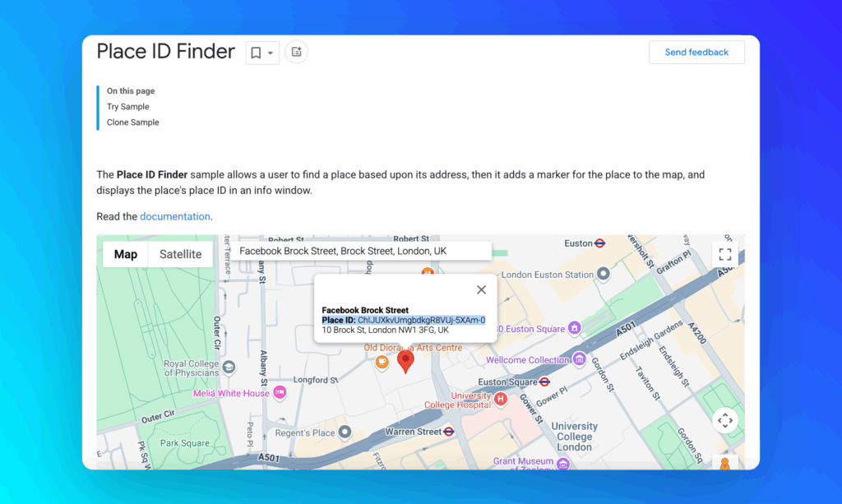842x504 pixels.
Task: Jump to the Clone Sample section
Action: point(132,123)
